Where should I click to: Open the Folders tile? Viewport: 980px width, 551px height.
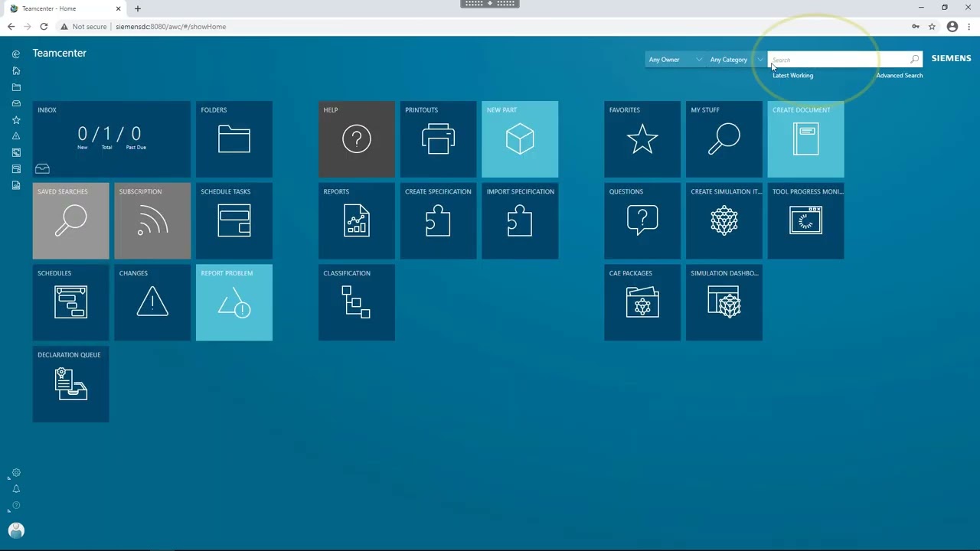click(x=234, y=139)
